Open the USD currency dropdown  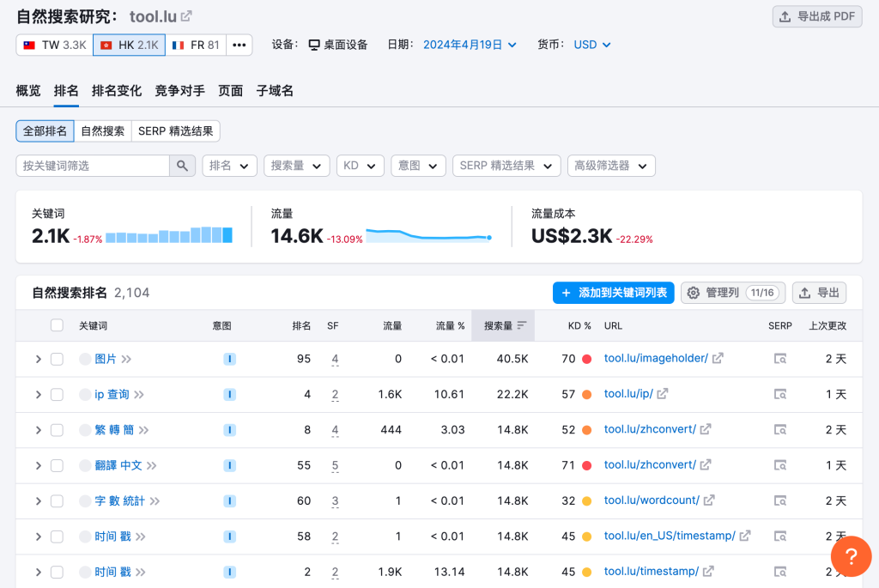click(x=592, y=45)
